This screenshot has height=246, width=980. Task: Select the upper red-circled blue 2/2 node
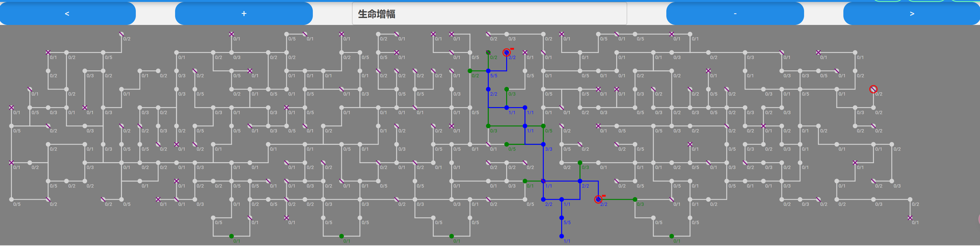click(x=506, y=53)
